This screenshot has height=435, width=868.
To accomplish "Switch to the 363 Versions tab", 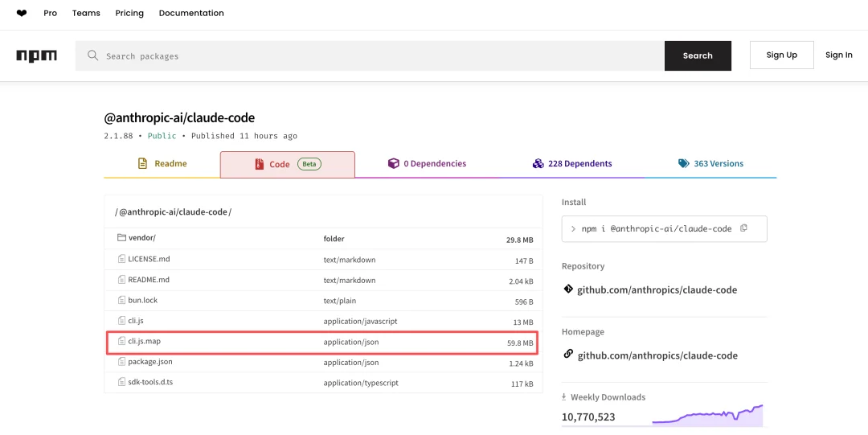I will pos(710,164).
